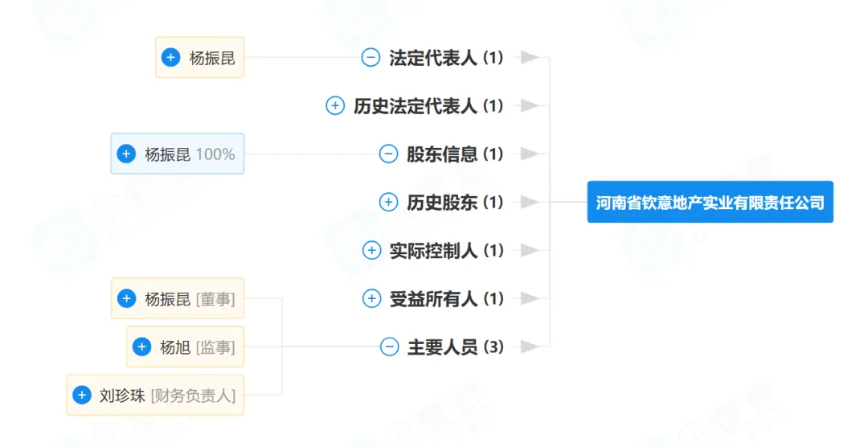Viewport: 868px width, 447px height.
Task: Select the 股东信息 (1) label
Action: (x=454, y=154)
